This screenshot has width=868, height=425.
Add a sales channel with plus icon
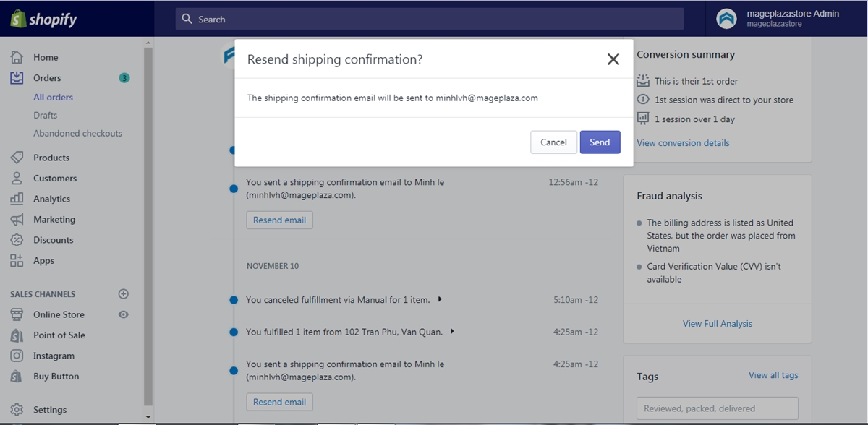[x=123, y=294]
